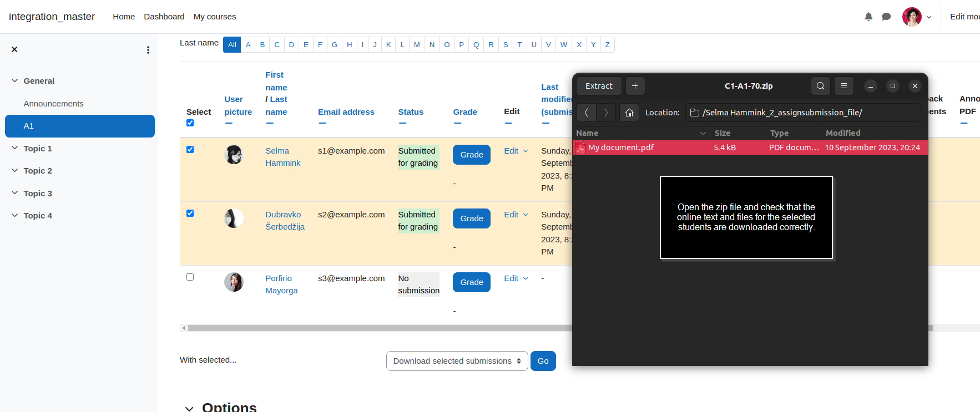Screen dimensions: 980x412
Task: Click the Go button
Action: [x=543, y=361]
